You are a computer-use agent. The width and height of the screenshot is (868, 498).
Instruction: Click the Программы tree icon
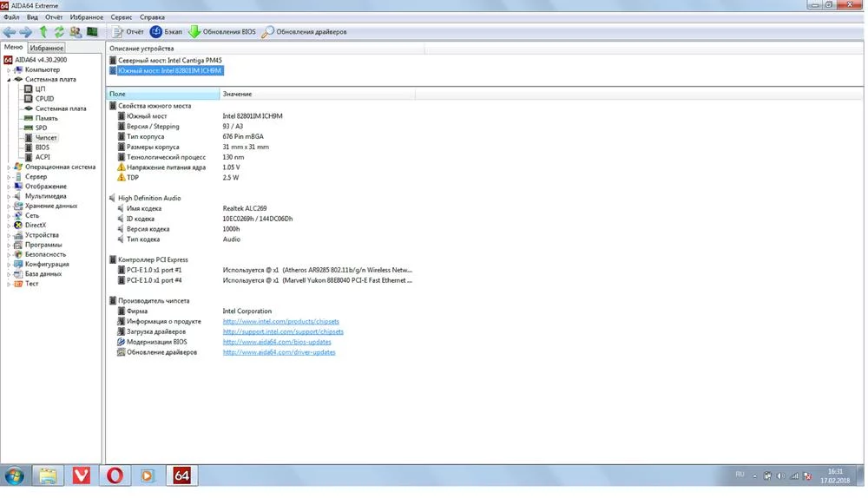click(18, 245)
